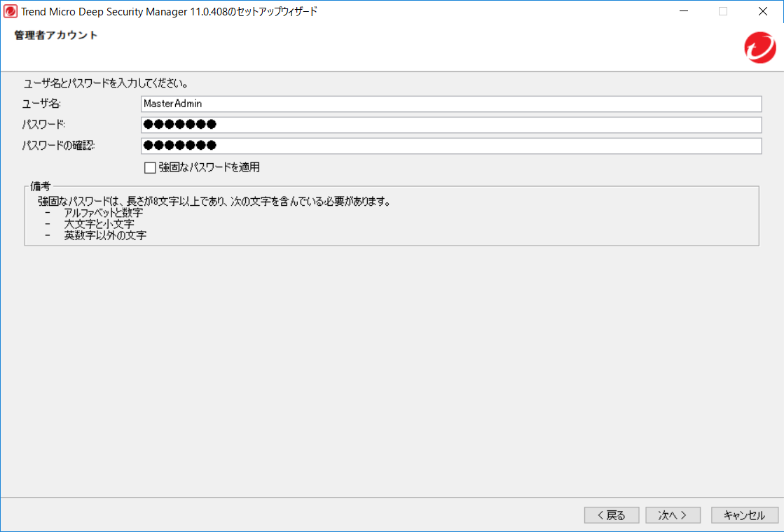This screenshot has width=784, height=532.
Task: Minimize the setup wizard window
Action: click(x=684, y=11)
